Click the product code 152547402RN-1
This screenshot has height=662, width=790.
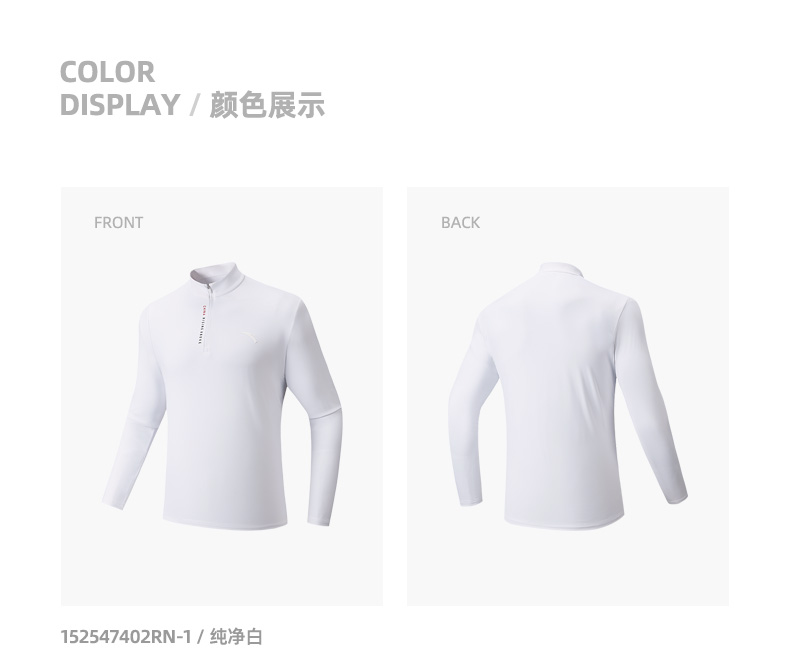tap(126, 637)
